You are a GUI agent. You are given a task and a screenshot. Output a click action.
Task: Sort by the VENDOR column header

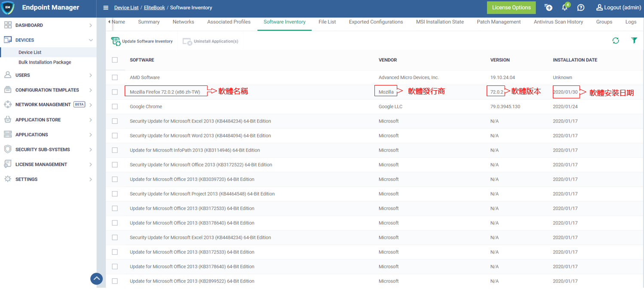point(388,60)
